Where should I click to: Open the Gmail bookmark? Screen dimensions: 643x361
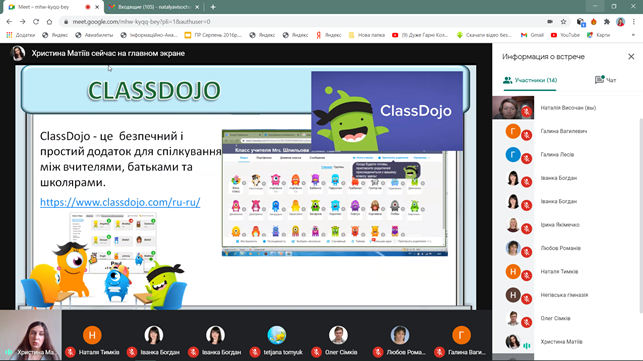click(532, 35)
